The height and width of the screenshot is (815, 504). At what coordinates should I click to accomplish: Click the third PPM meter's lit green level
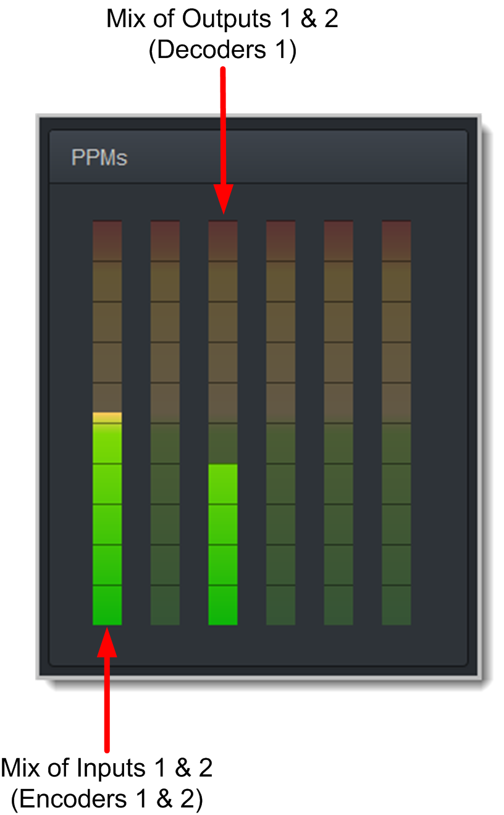[x=223, y=544]
